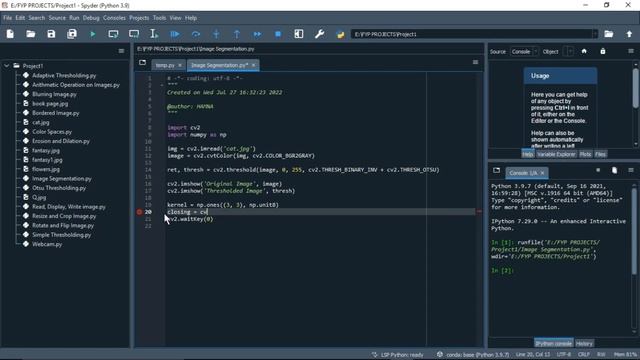Screen dimensions: 640x360
Task: Open the Project pane options hamburger menu
Action: (121, 51)
